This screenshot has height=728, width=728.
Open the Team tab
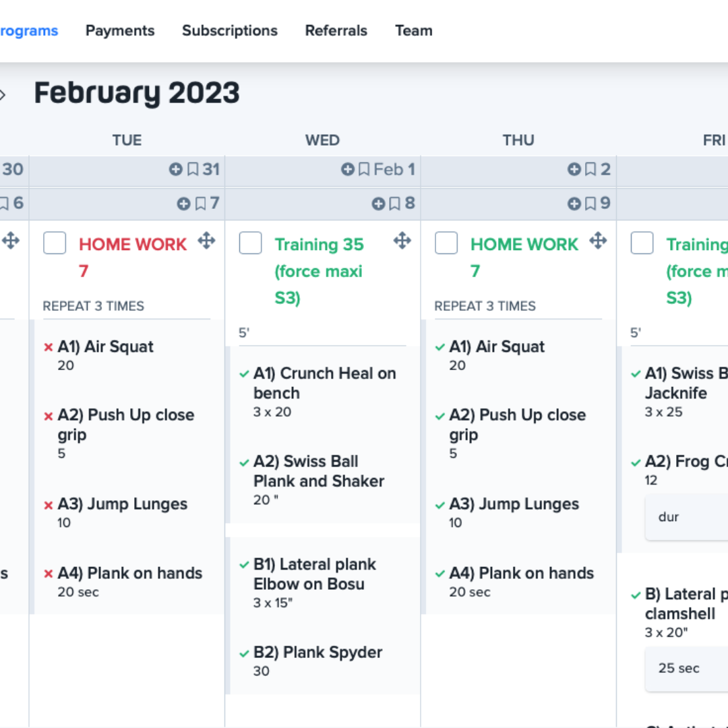tap(413, 31)
